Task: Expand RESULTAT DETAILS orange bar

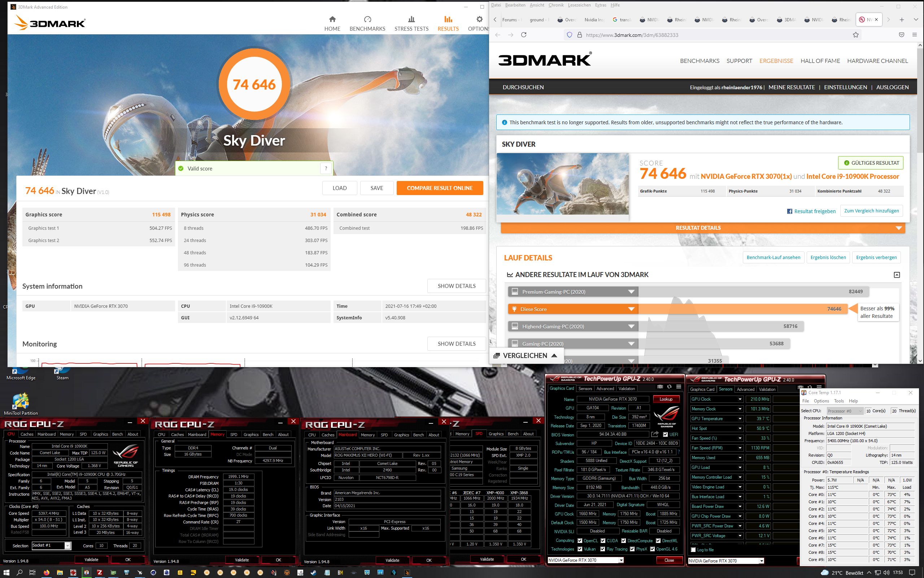Action: click(703, 228)
